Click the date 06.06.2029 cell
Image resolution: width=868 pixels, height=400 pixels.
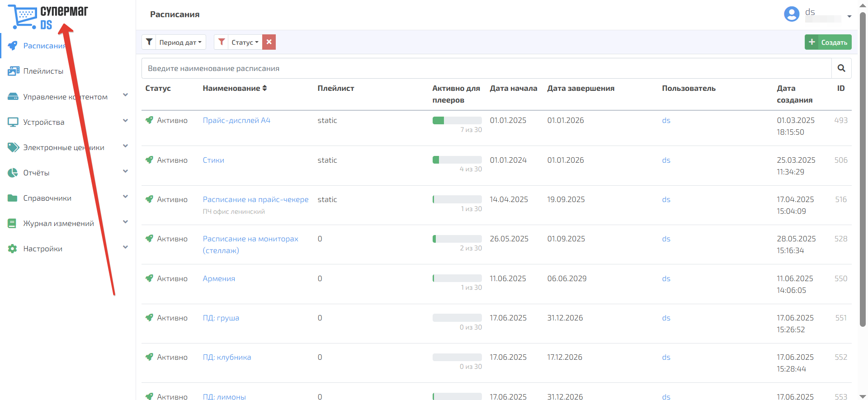567,278
